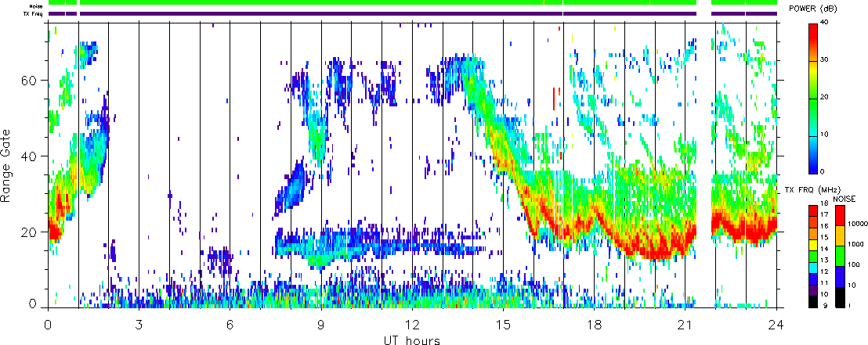The height and width of the screenshot is (345, 868).
Task: Click the '3' tick on the UT hours axis
Action: pyautogui.click(x=139, y=324)
